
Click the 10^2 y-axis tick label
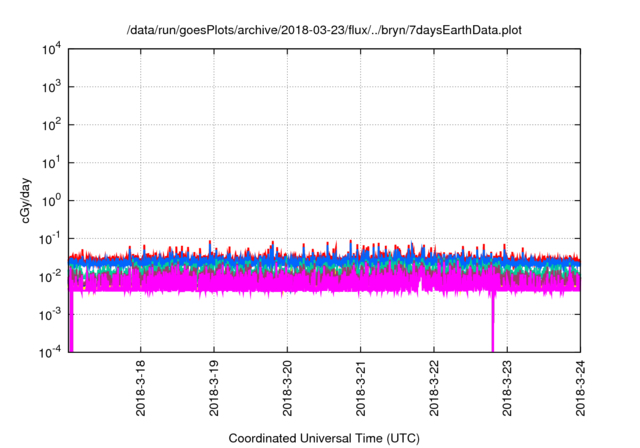pos(51,125)
